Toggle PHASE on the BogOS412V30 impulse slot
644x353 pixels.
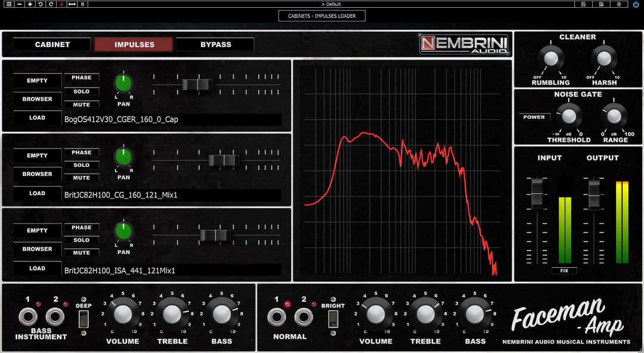pos(81,78)
